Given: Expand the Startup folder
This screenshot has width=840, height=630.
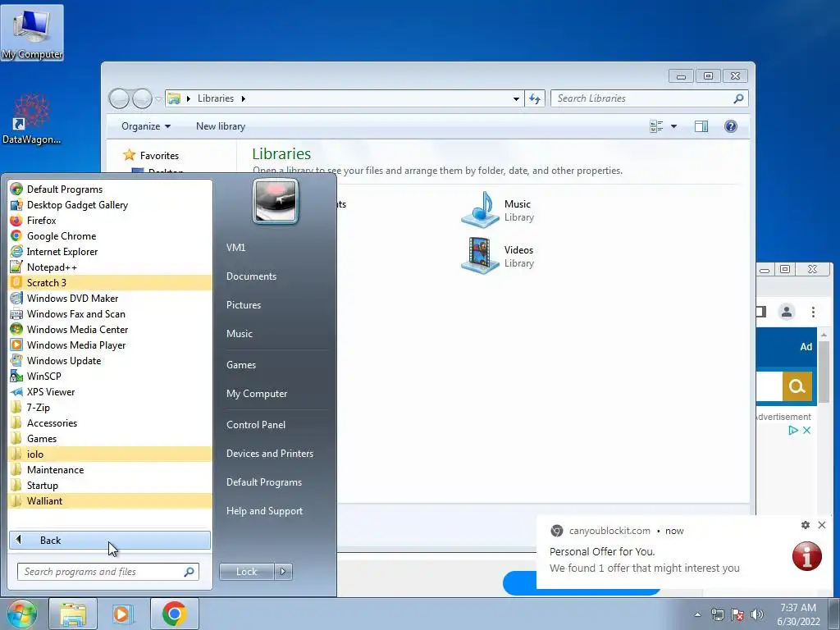Looking at the screenshot, I should [110, 485].
